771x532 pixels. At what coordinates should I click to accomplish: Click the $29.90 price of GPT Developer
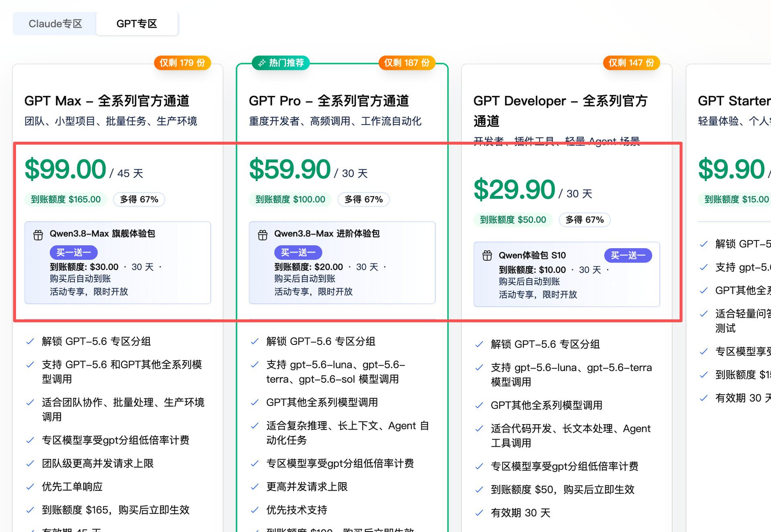(x=514, y=190)
